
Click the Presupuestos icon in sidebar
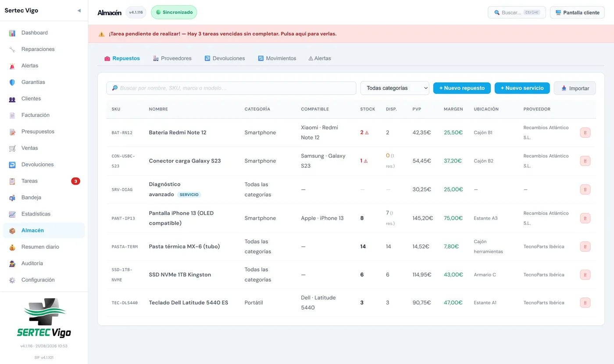(x=12, y=132)
